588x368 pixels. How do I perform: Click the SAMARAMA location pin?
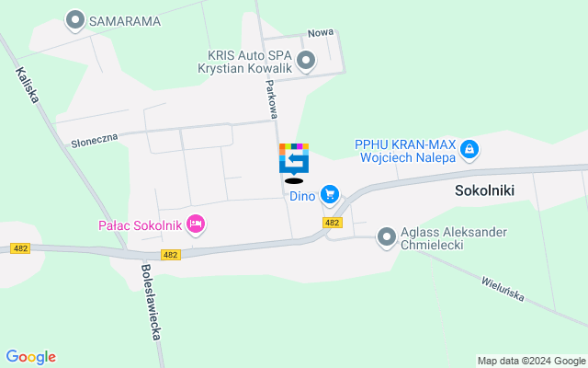[x=75, y=20]
